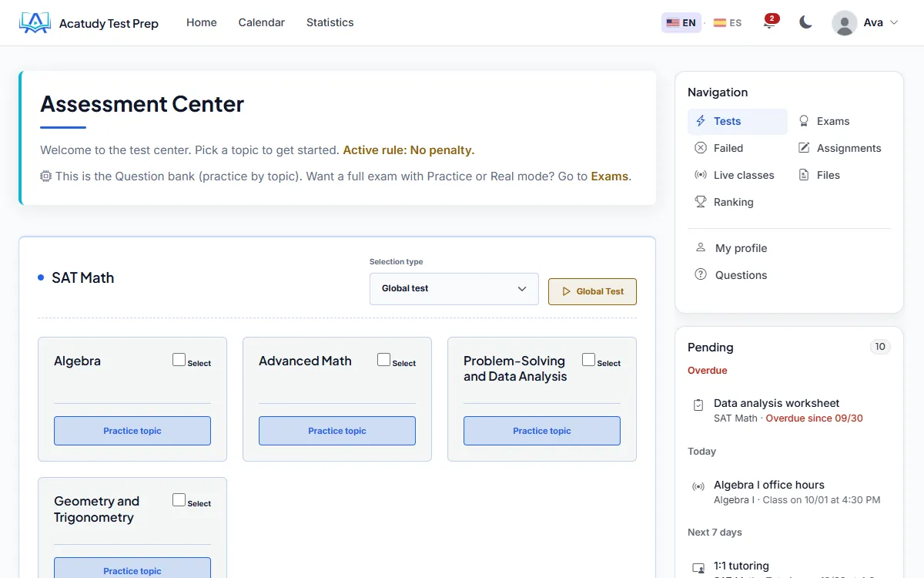Click the Assignments pencil icon

pos(804,148)
